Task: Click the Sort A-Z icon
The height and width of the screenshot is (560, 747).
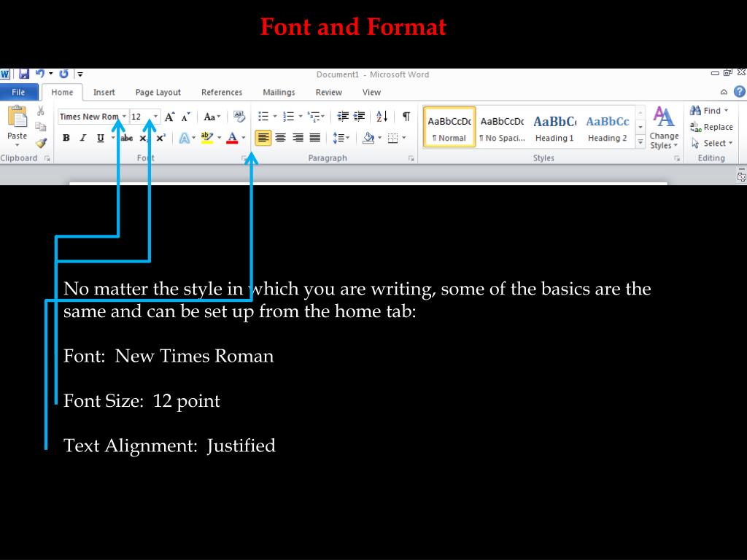Action: pos(382,116)
